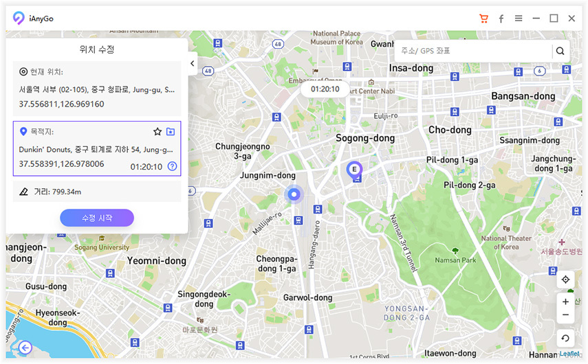Zoom in the map with plus
Screen dimensions: 588x364
pyautogui.click(x=565, y=302)
